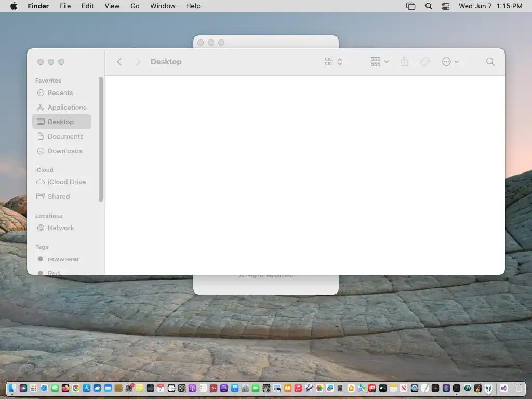Open the Go menu
The width and height of the screenshot is (532, 399).
pyautogui.click(x=135, y=6)
